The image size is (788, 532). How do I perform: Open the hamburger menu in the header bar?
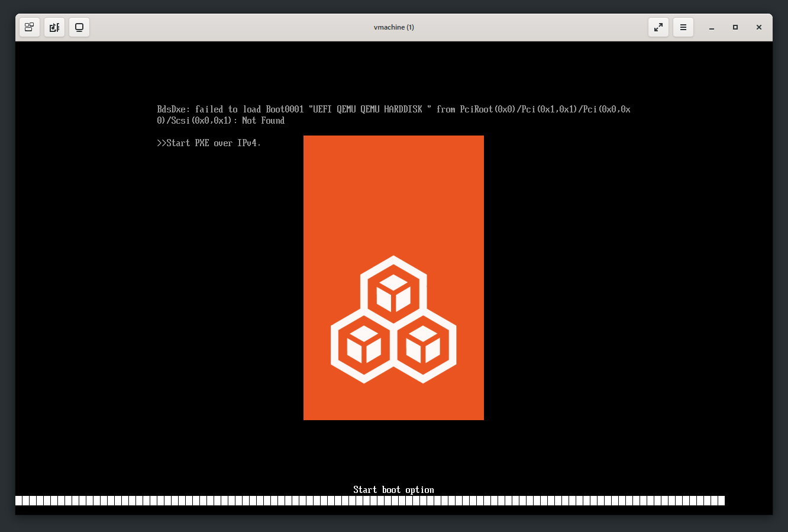pyautogui.click(x=683, y=27)
